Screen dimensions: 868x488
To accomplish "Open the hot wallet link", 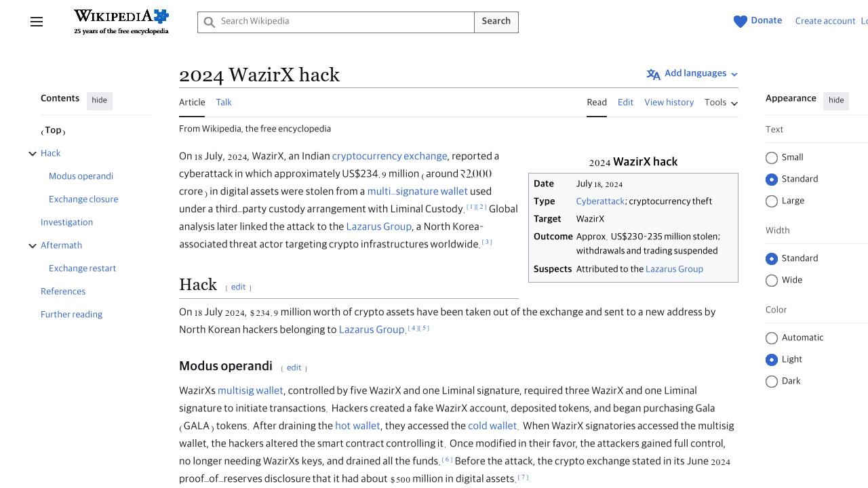I will pos(357,426).
